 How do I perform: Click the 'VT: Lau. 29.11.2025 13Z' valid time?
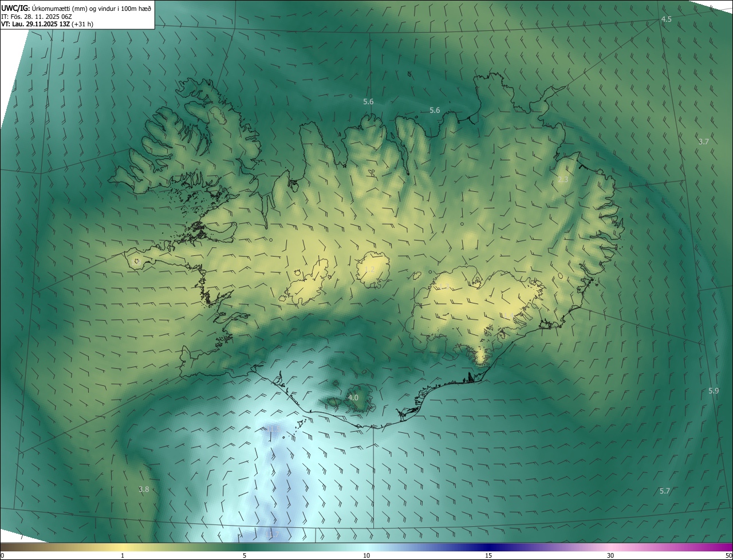pyautogui.click(x=37, y=24)
